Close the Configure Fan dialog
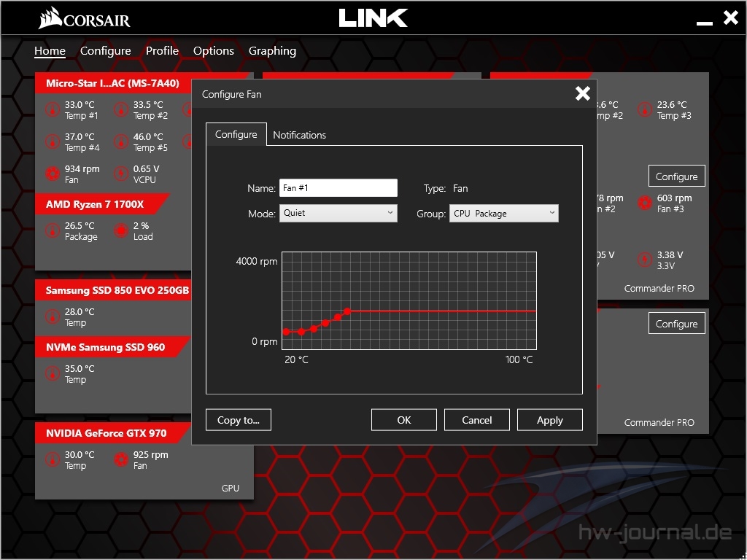Image resolution: width=747 pixels, height=560 pixels. tap(582, 93)
